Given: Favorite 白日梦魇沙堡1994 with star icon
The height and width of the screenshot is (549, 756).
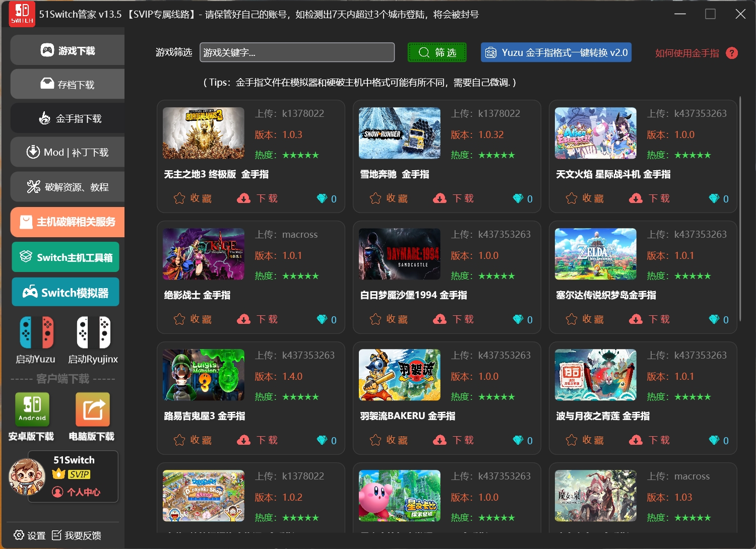Looking at the screenshot, I should [x=375, y=319].
